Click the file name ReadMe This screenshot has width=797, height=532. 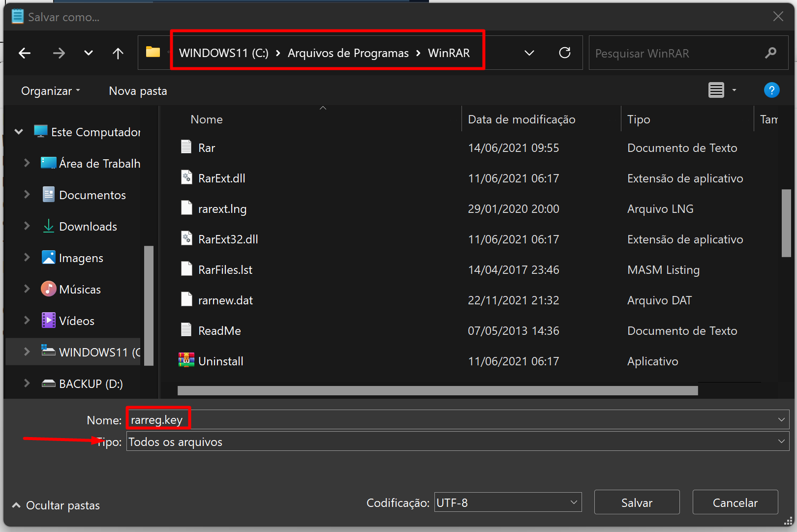coord(219,331)
